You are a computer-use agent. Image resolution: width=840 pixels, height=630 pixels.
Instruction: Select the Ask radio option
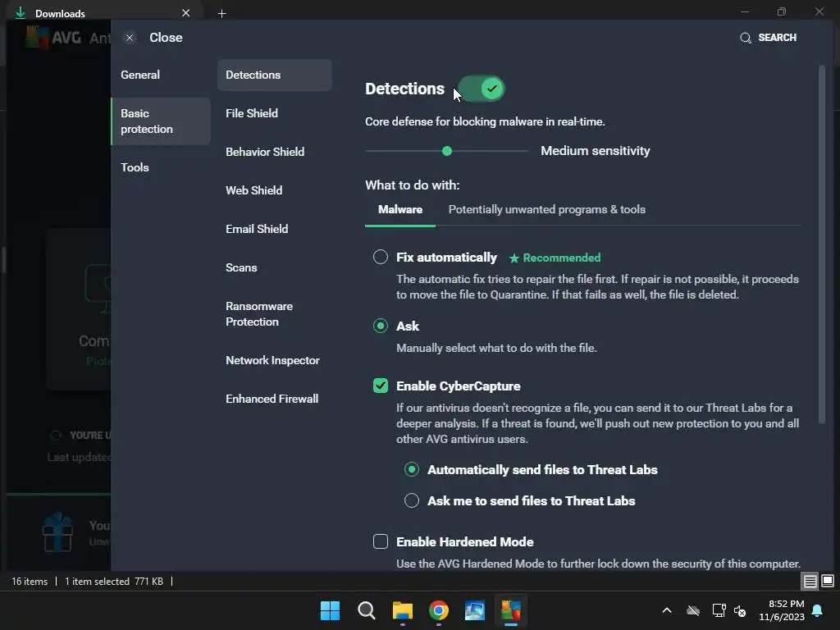pyautogui.click(x=381, y=326)
